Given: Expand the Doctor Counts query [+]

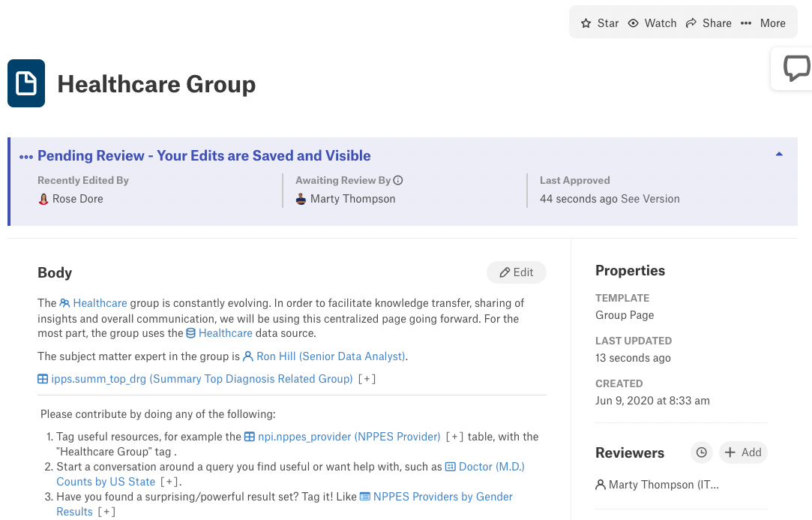Looking at the screenshot, I should (x=169, y=482).
